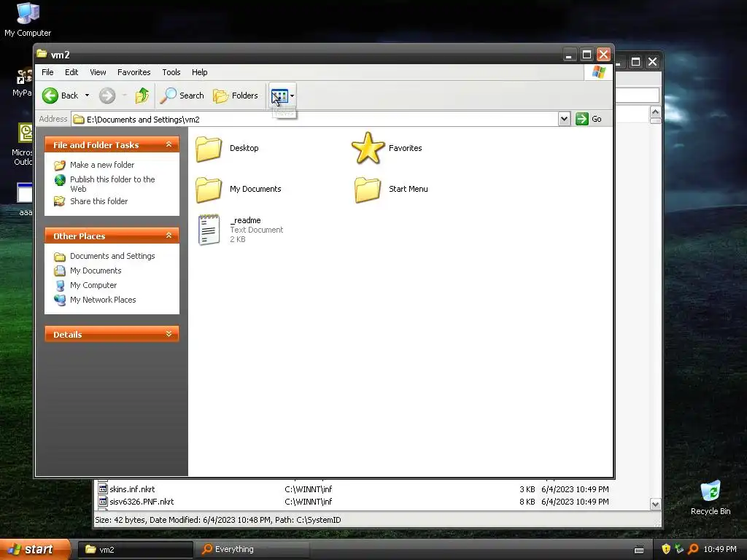747x560 pixels.
Task: Click the Make a new folder icon
Action: tap(60, 166)
